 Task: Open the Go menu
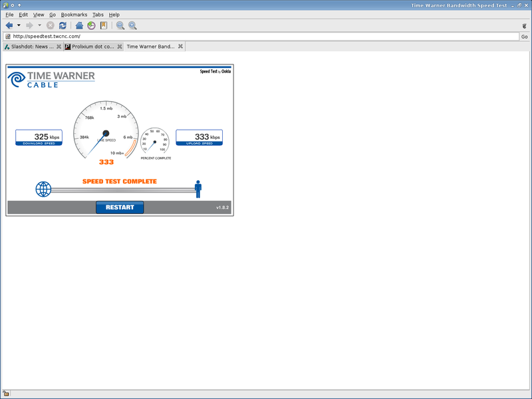point(53,15)
